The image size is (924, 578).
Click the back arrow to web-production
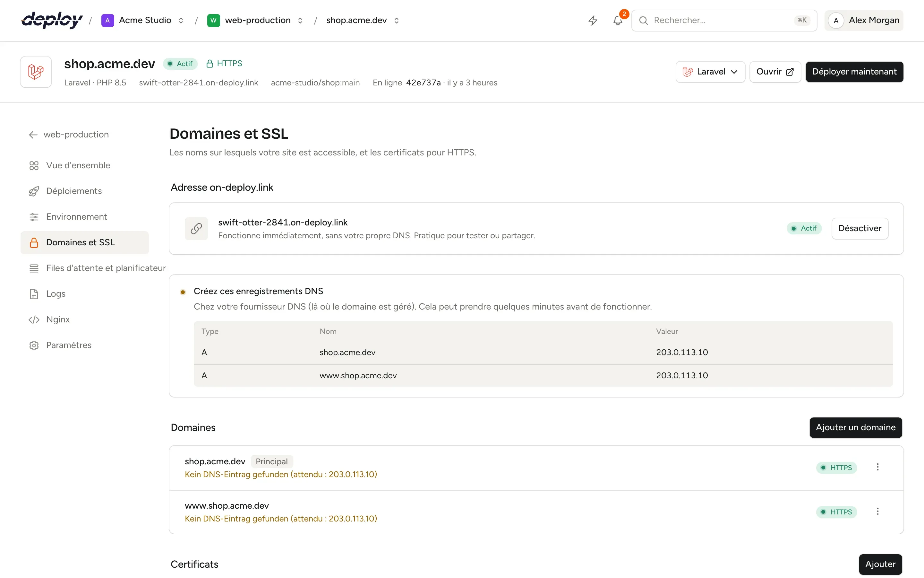coord(33,135)
